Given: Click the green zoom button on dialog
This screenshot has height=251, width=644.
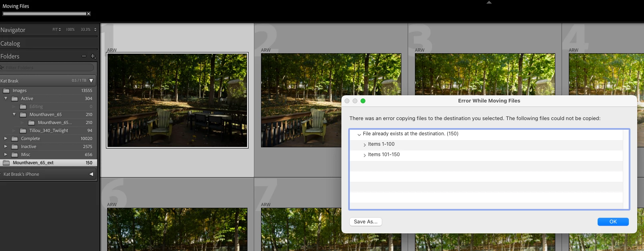Looking at the screenshot, I should pos(363,101).
